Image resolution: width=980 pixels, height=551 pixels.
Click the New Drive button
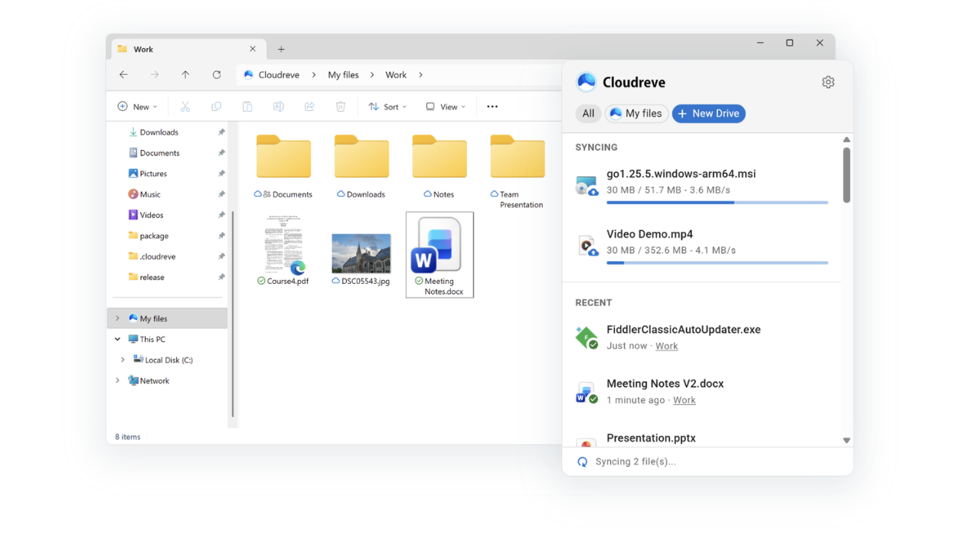(709, 113)
